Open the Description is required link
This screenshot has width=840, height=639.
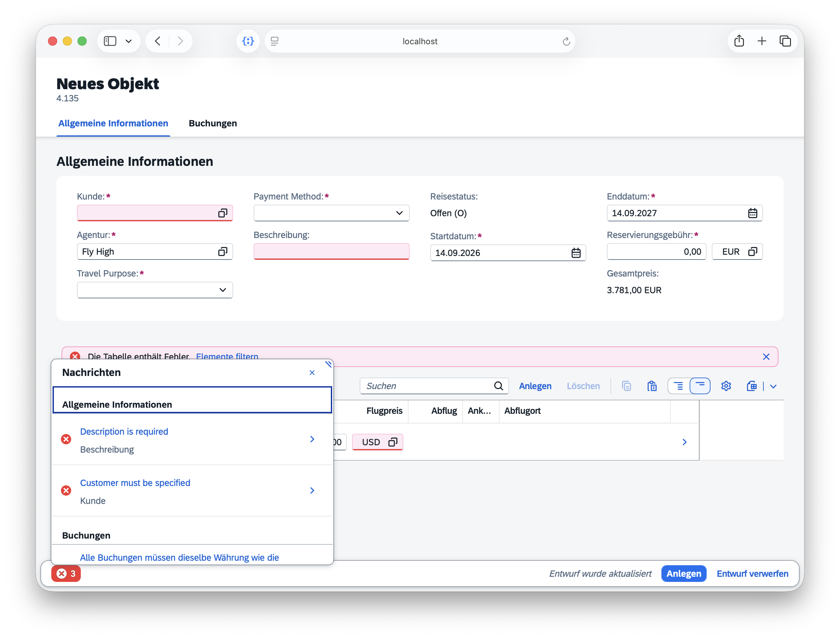[x=124, y=432]
